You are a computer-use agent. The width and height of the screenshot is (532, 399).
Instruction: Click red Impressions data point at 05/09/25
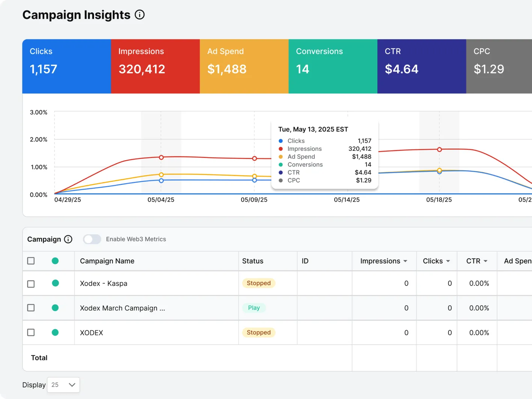254,158
